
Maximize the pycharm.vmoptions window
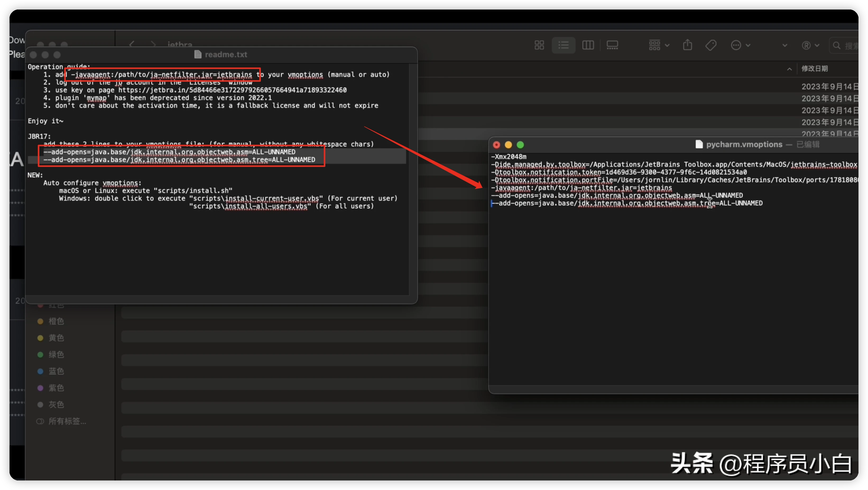520,145
